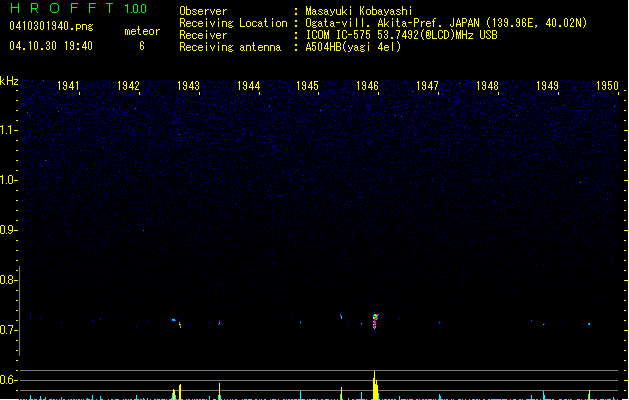Click the 1949 time axis label
This screenshot has height=400, width=629.
(547, 86)
